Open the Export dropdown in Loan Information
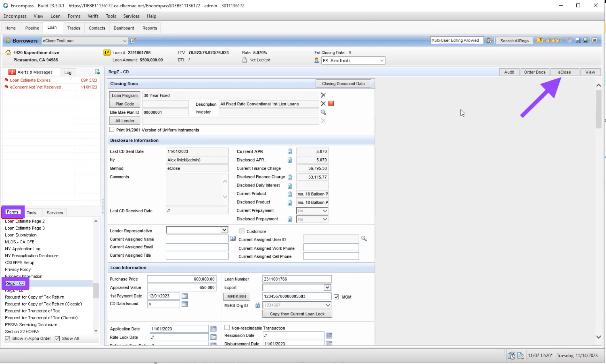Viewport: 606px width, 364px height. [327, 287]
